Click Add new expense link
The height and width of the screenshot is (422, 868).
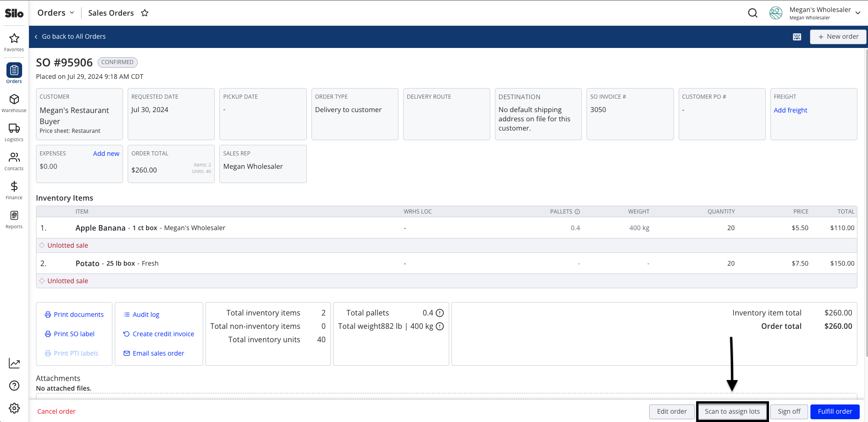tap(106, 154)
